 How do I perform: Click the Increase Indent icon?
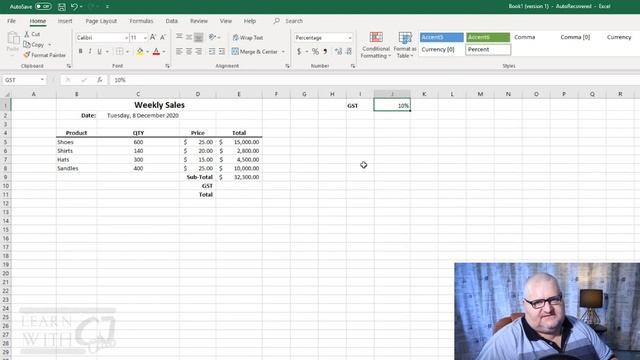click(x=222, y=51)
